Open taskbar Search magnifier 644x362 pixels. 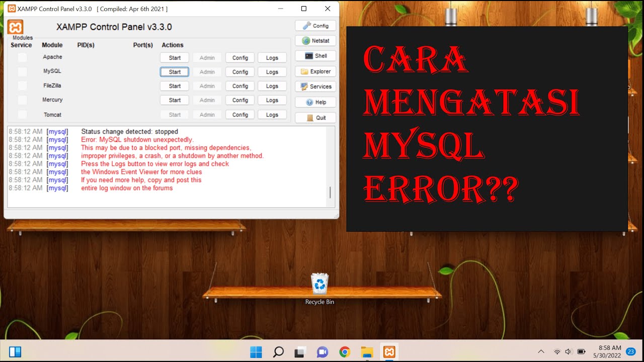[x=278, y=351]
